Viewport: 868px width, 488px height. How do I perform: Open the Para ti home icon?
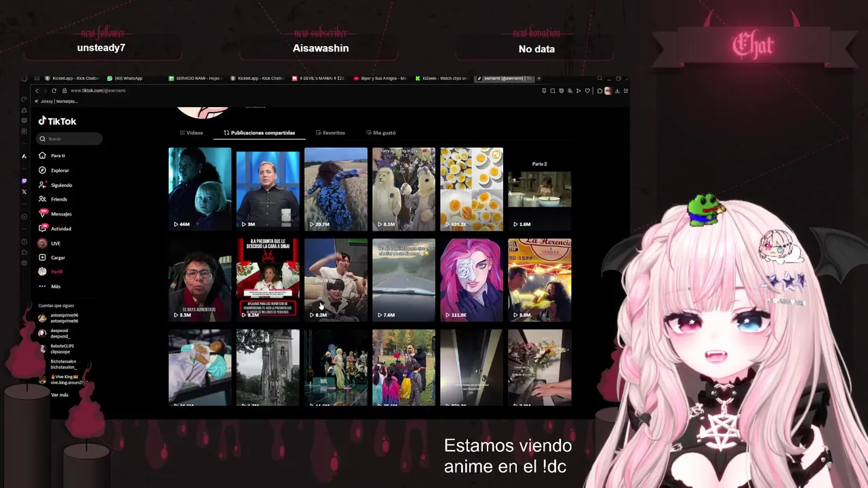pos(43,156)
